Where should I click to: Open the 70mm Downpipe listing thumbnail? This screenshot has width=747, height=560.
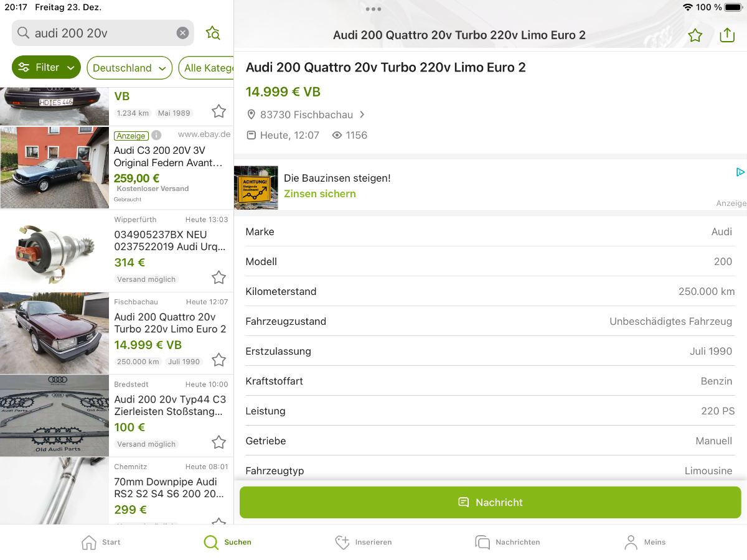pos(54,490)
